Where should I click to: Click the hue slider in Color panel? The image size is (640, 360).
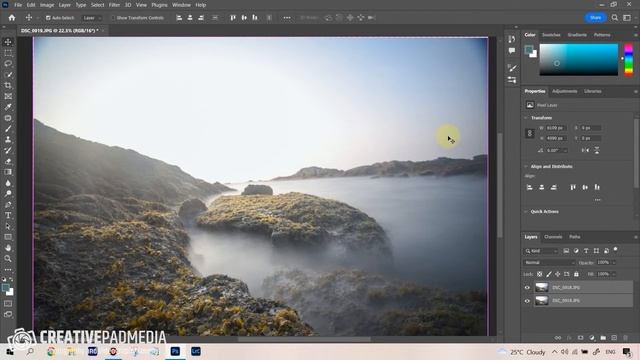point(629,60)
